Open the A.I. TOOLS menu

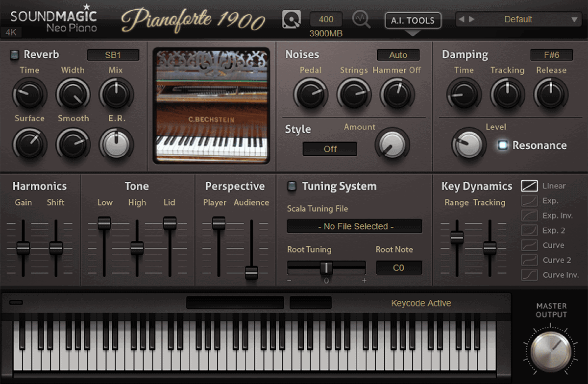[413, 21]
